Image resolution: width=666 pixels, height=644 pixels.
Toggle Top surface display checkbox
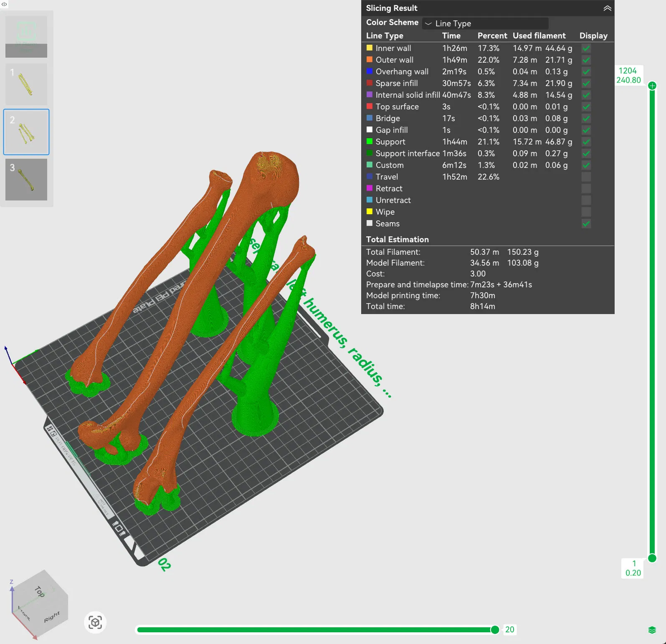(586, 106)
